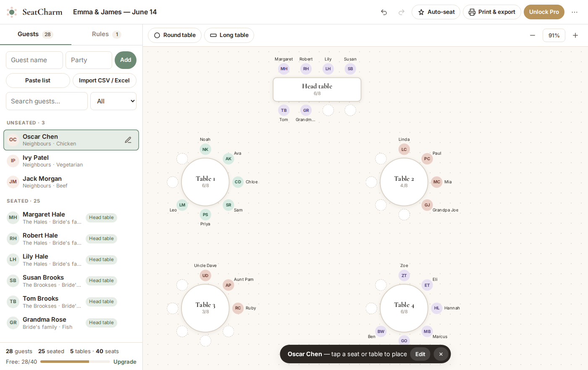
Task: Click the Head table rectangle
Action: click(x=317, y=89)
